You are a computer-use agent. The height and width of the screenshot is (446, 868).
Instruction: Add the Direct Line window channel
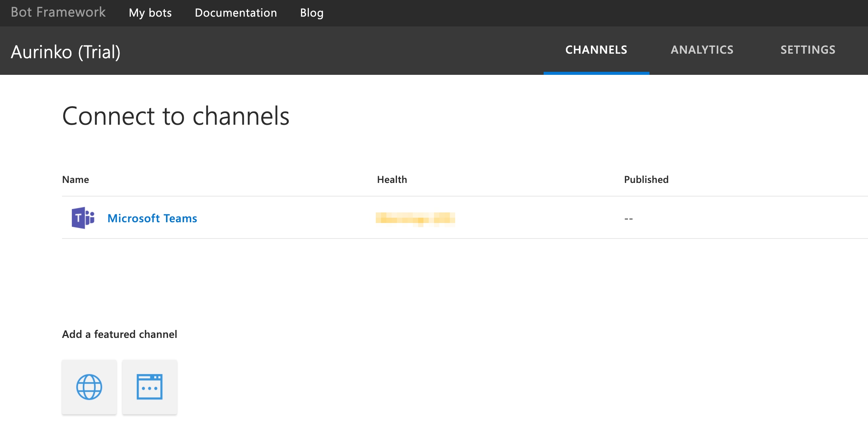point(150,387)
